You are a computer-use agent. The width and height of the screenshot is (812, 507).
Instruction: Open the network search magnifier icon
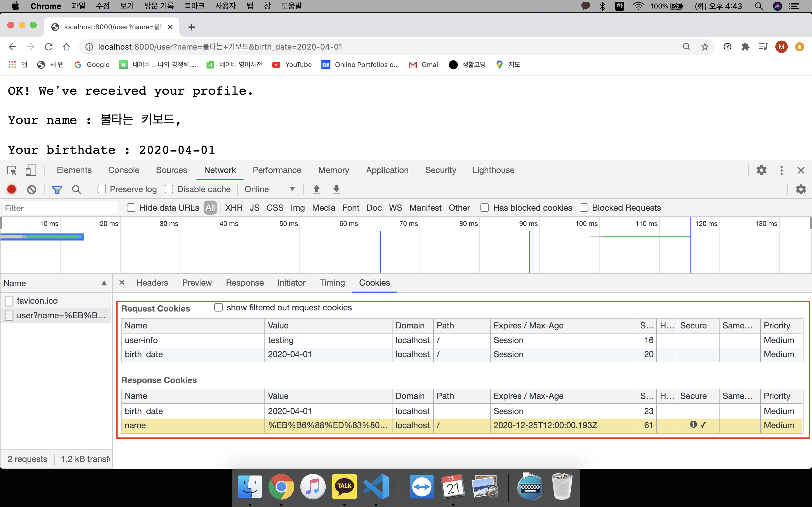click(76, 190)
